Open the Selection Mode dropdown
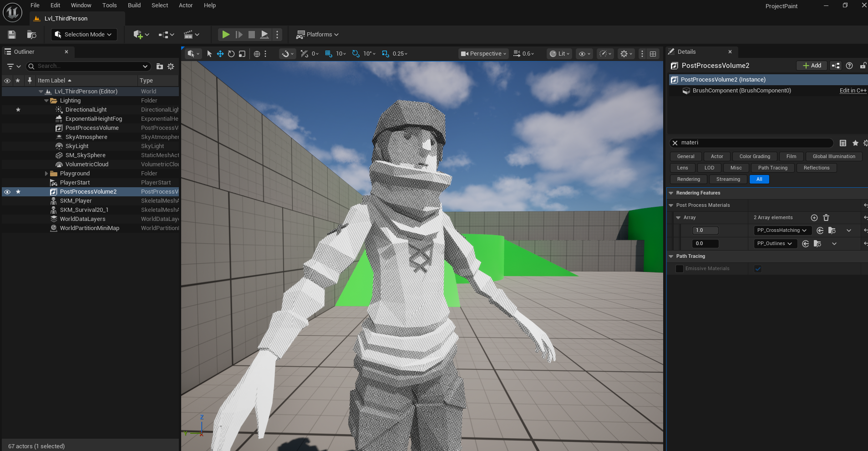This screenshot has width=868, height=451. point(84,35)
